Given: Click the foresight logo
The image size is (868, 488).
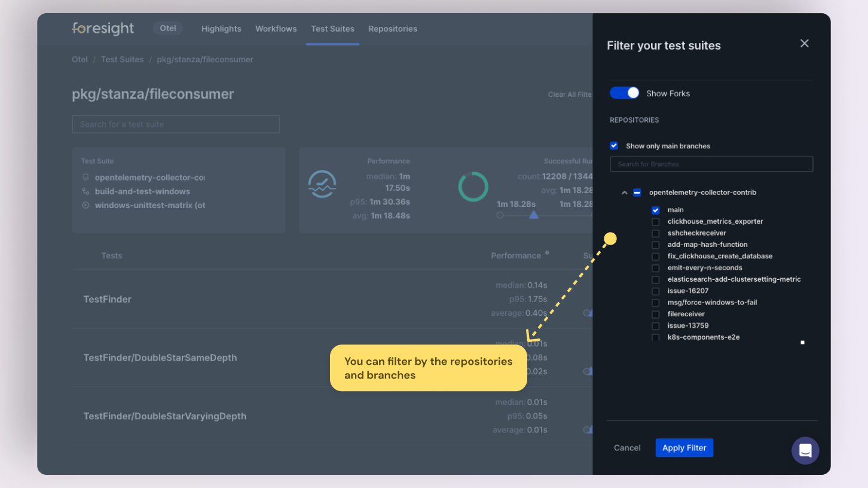Looking at the screenshot, I should 103,28.
